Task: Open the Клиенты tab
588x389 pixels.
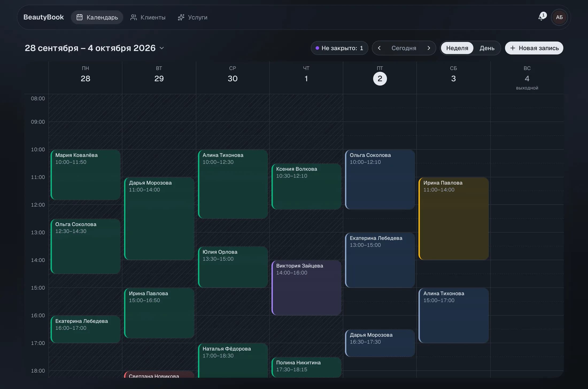Action: [148, 17]
